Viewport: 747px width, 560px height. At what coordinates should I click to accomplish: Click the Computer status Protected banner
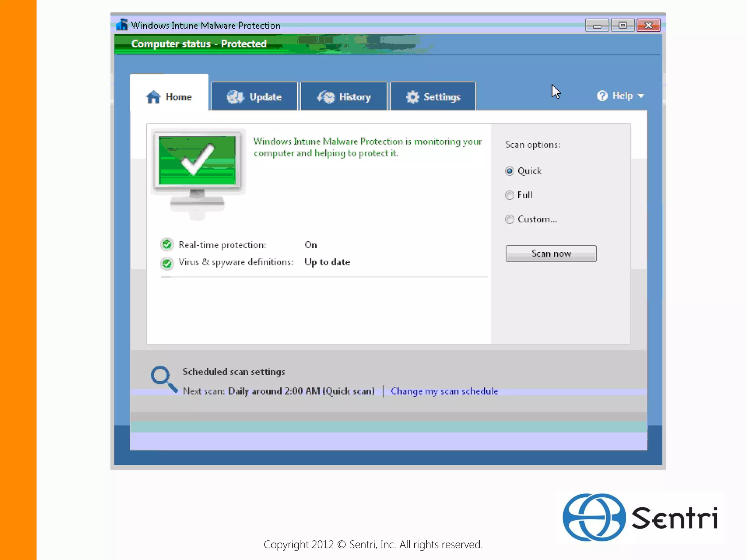tap(199, 44)
